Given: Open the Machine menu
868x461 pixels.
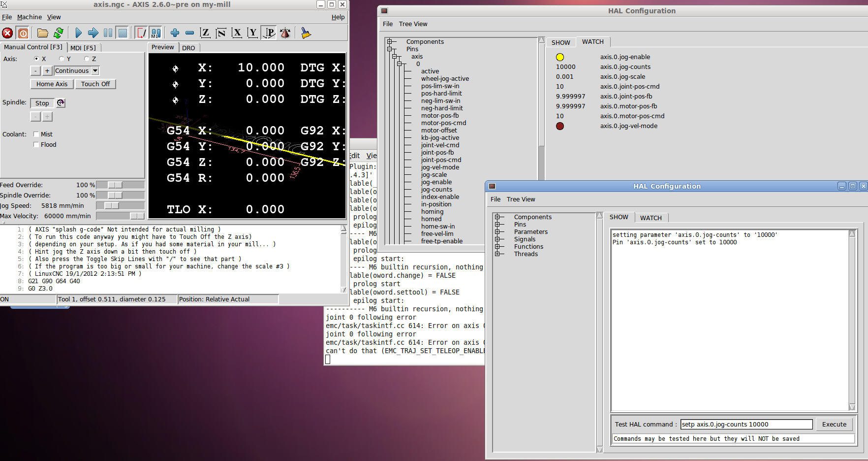Looking at the screenshot, I should point(30,17).
